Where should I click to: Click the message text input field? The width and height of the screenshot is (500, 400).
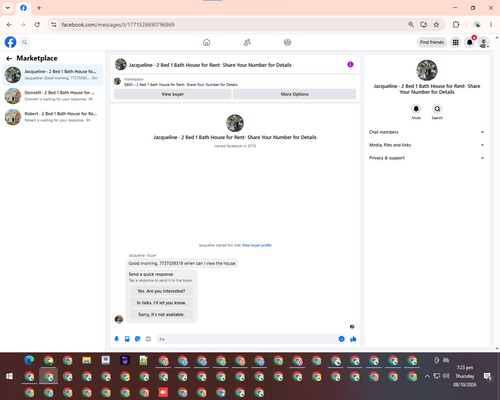tap(248, 339)
